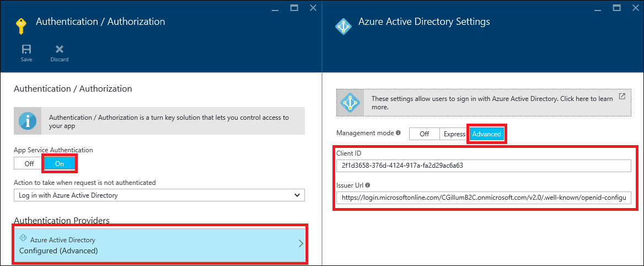The image size is (644, 266).
Task: Select the Advanced management mode
Action: [486, 134]
